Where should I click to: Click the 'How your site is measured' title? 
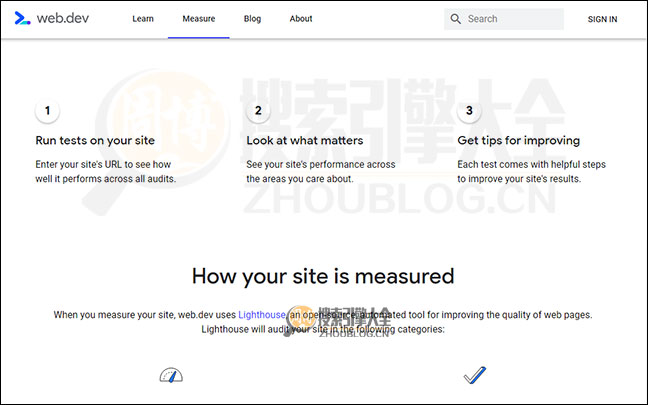tap(323, 276)
